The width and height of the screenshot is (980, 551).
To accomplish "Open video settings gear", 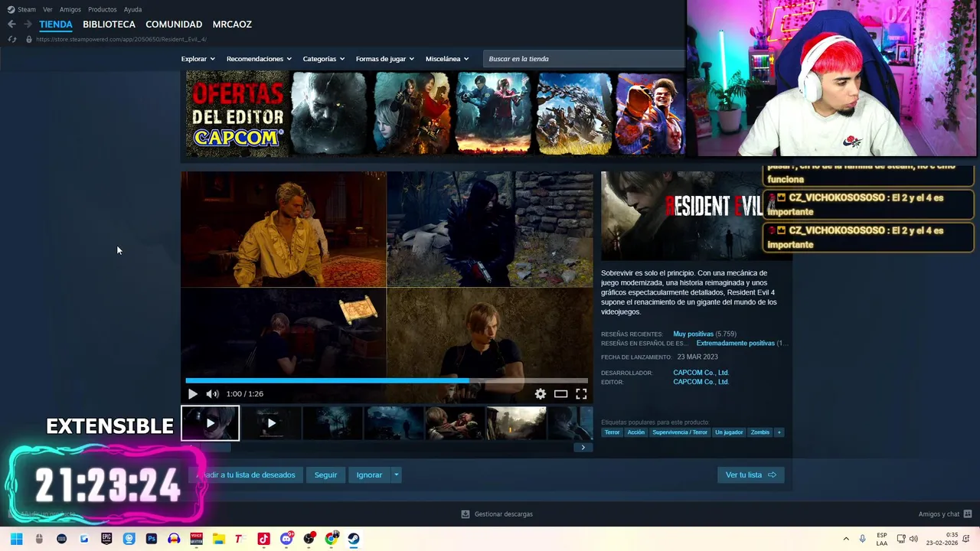I will (x=541, y=394).
